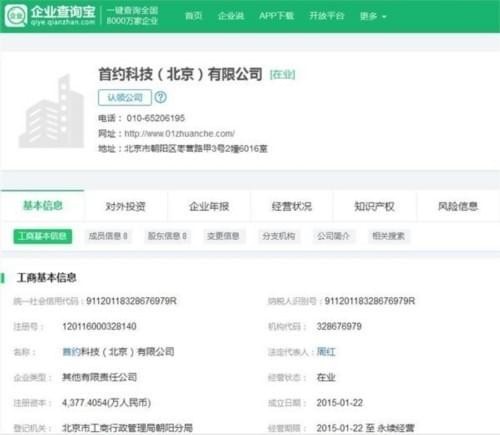
Task: Switch to the 风险信息 tab
Action: coord(458,206)
